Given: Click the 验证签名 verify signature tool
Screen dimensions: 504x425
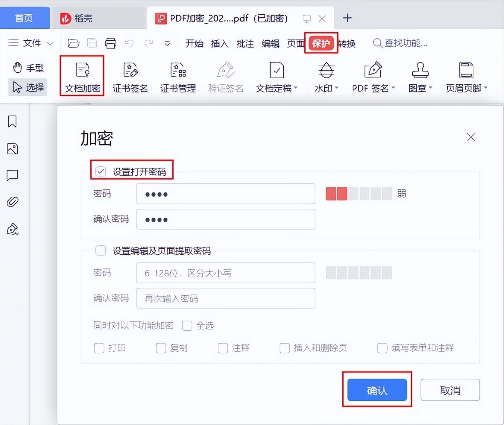Looking at the screenshot, I should click(226, 77).
